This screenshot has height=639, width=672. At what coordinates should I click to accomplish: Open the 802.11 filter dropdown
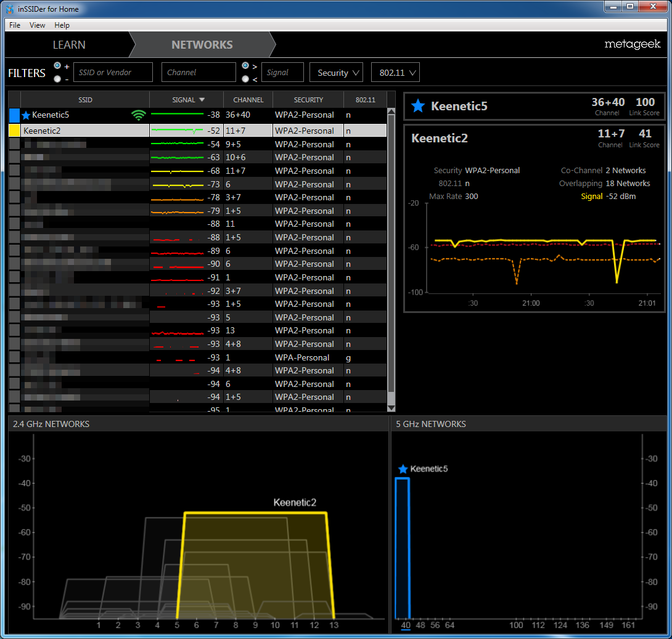[x=395, y=72]
